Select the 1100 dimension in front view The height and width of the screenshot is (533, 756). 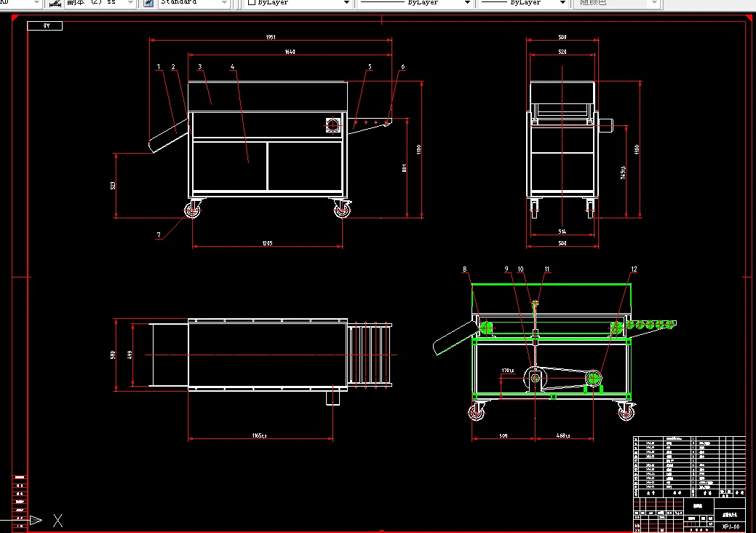click(419, 149)
